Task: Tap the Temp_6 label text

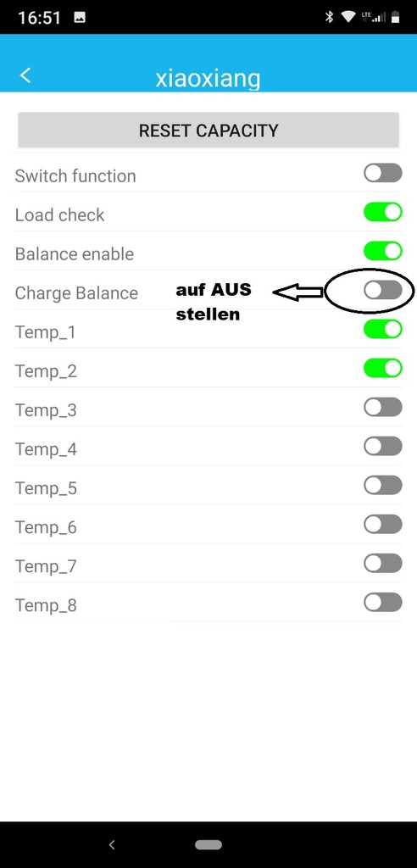Action: click(x=46, y=527)
